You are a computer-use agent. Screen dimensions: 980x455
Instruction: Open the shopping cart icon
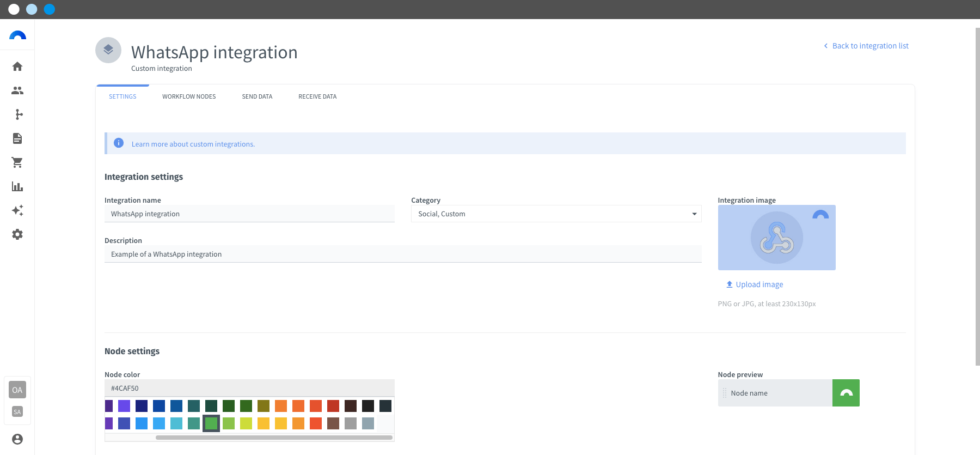[x=17, y=162]
